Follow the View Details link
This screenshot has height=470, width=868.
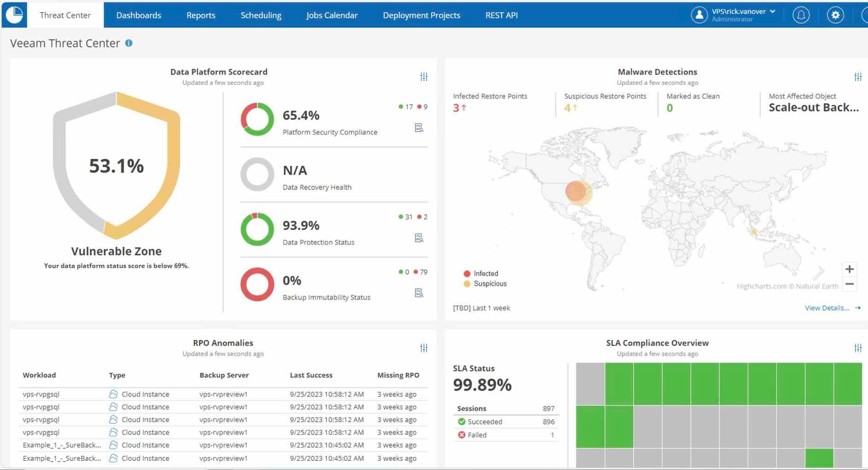(x=833, y=308)
